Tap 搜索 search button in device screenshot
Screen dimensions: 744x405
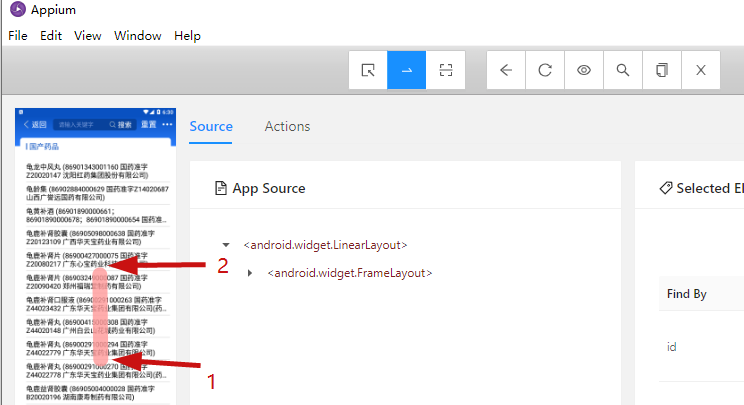[122, 125]
